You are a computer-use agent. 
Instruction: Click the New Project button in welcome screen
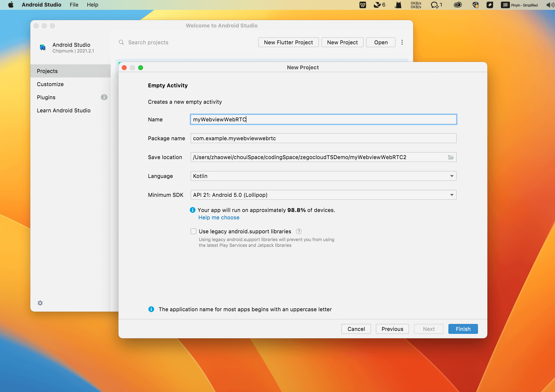click(342, 42)
